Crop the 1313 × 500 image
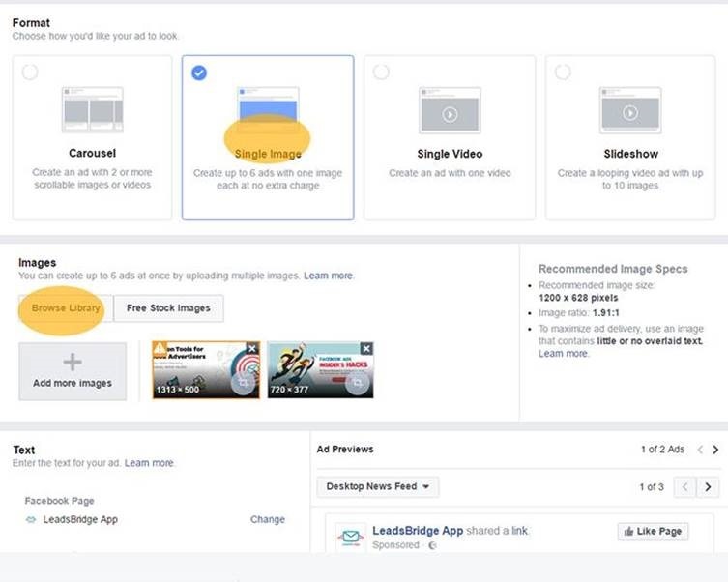The height and width of the screenshot is (582, 728). click(x=244, y=384)
